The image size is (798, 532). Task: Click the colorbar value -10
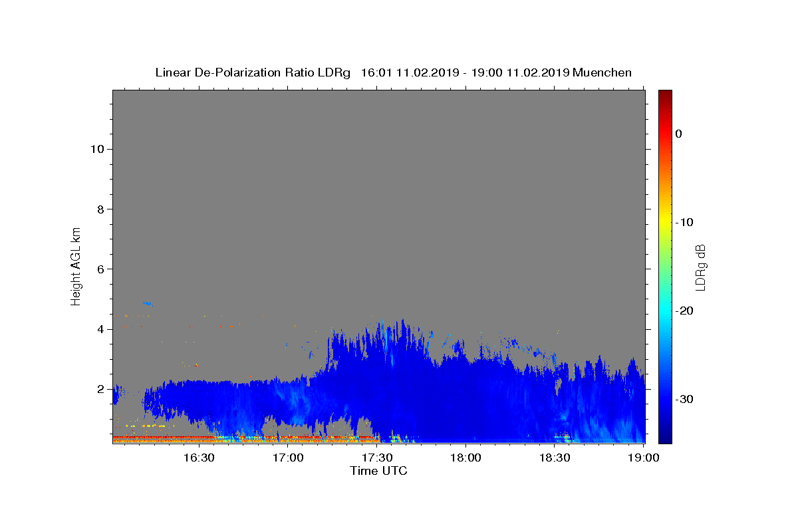(685, 222)
